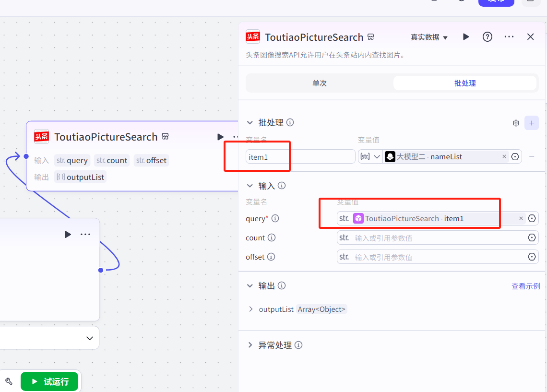
Task: Open the dropdown chevron above the 试运行 button
Action: (90, 338)
